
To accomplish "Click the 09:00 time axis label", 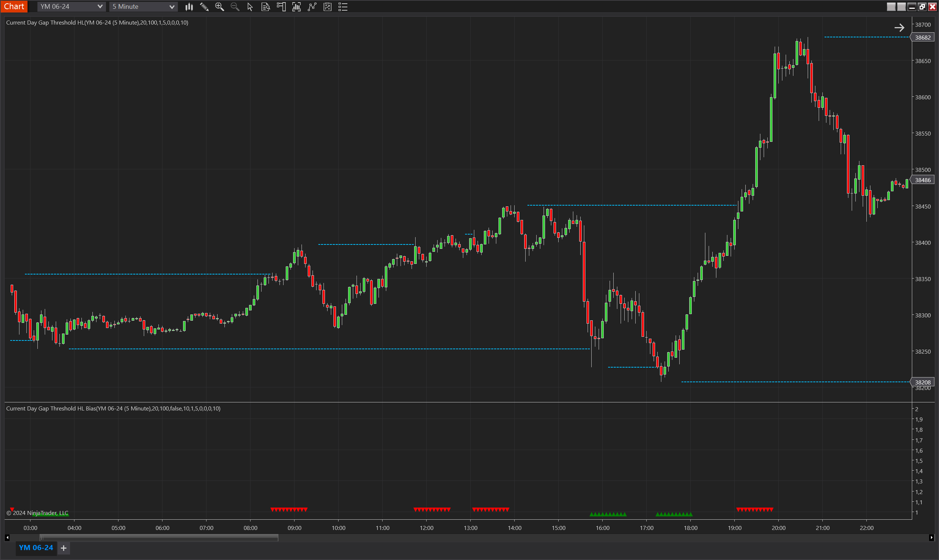I will [x=295, y=528].
